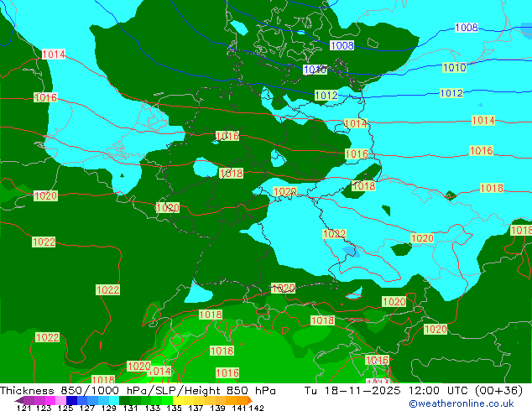This screenshot has height=411, width=532.
Task: Click the legend value 127
Action: click(87, 408)
